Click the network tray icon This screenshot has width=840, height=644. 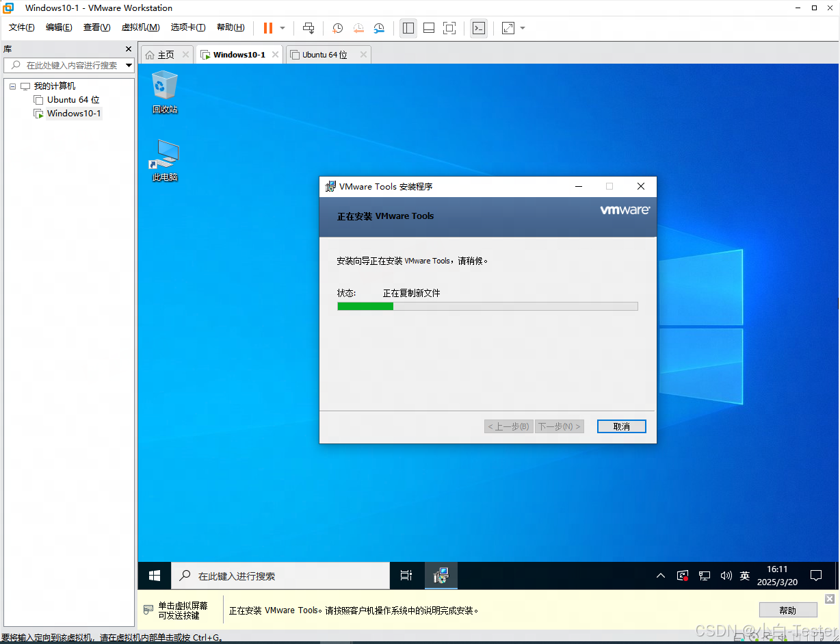(705, 576)
